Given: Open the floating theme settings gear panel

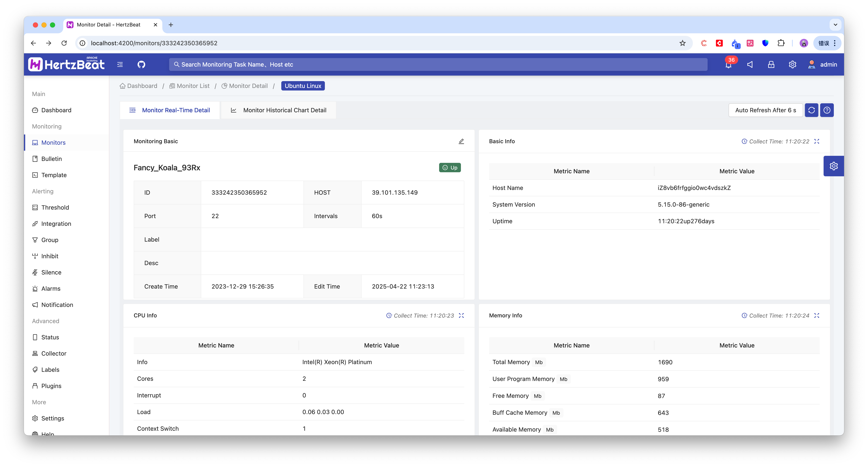Looking at the screenshot, I should (x=834, y=166).
